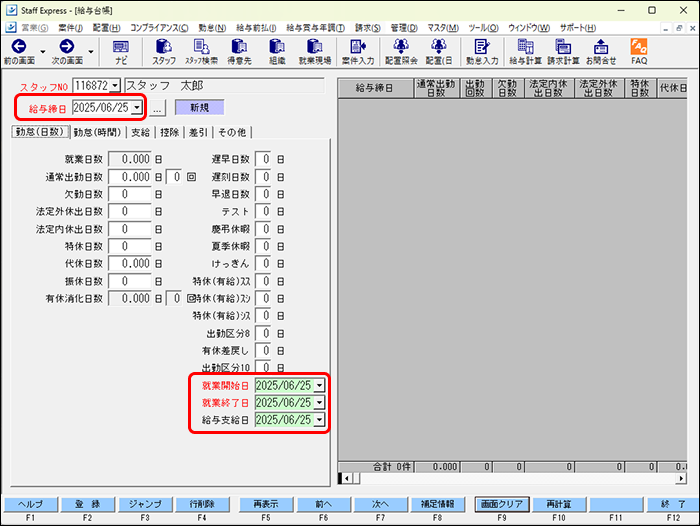
Task: Click the 終了 F12 button
Action: pyautogui.click(x=673, y=504)
